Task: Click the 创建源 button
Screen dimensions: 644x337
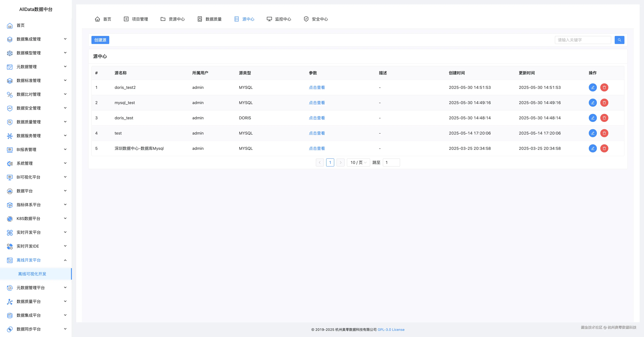Action: (x=100, y=40)
